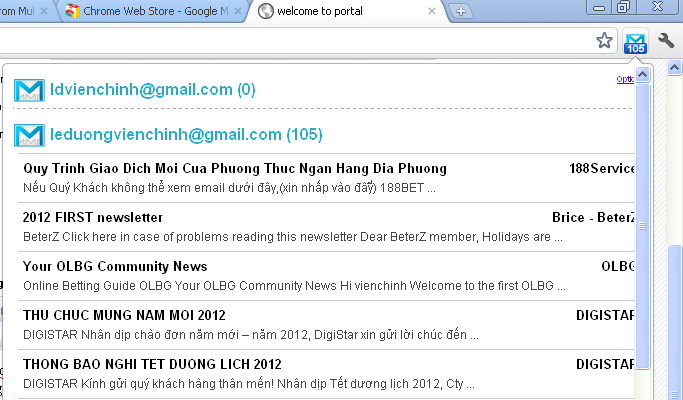Click the globe favicon on portal tab
Image resolution: width=683 pixels, height=400 pixels.
(x=266, y=11)
